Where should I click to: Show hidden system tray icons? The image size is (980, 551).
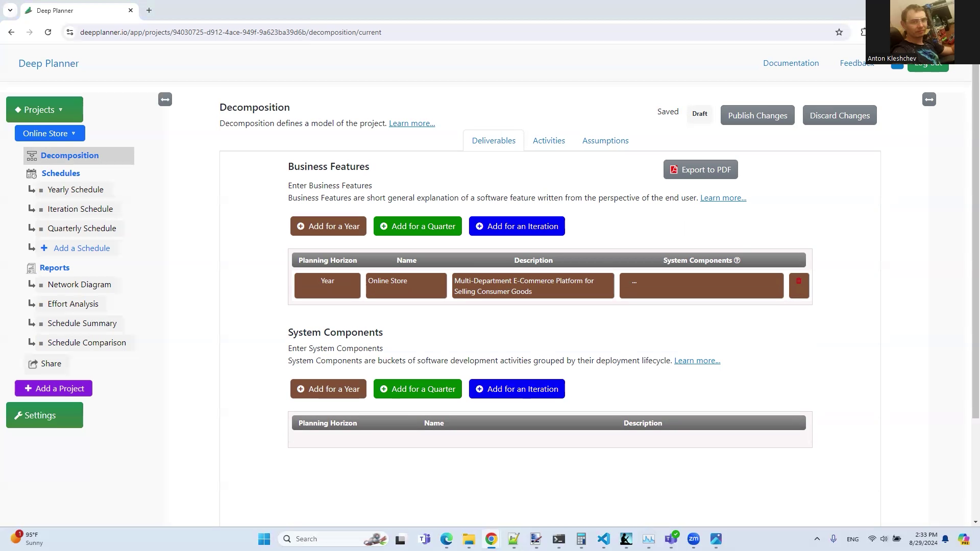817,539
